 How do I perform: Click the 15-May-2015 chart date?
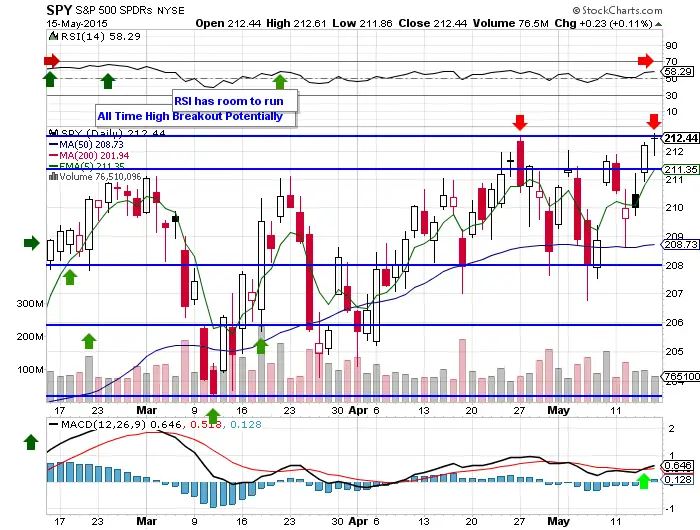tap(77, 24)
